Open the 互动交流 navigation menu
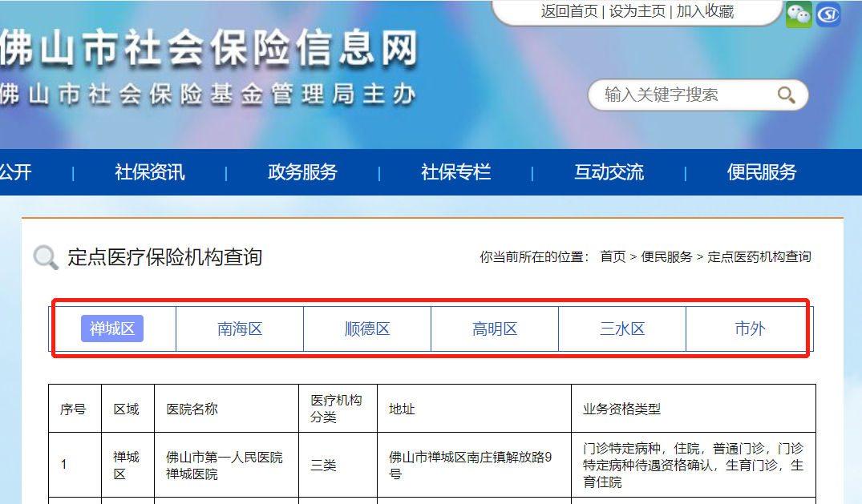862x504 pixels. pos(609,172)
